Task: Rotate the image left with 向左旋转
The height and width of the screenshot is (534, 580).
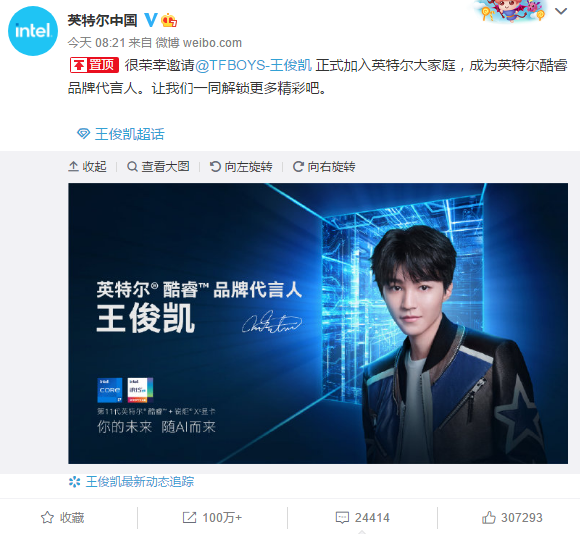Action: 241,167
